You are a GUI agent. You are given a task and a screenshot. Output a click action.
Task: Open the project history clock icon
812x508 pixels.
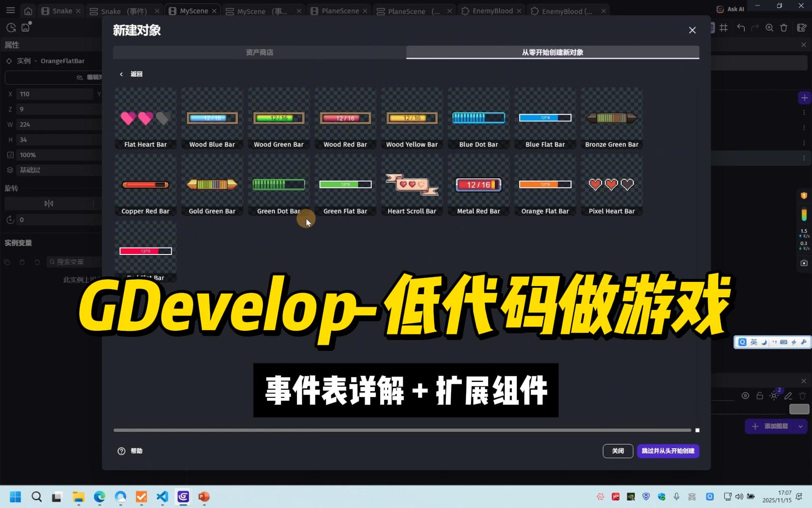(x=11, y=28)
